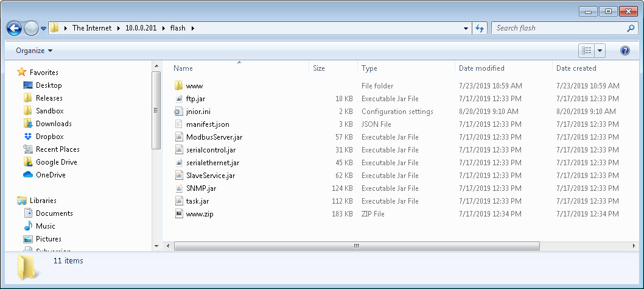Expand arrow after 'The Internet' breadcrumb
Viewport: 644px width, 289px height.
coord(119,29)
